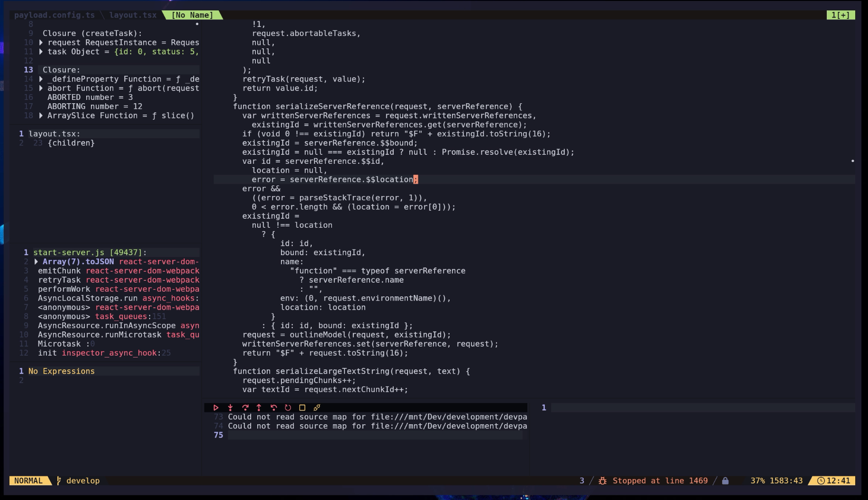
Task: Expand the request RequestInstance variable
Action: [41, 42]
